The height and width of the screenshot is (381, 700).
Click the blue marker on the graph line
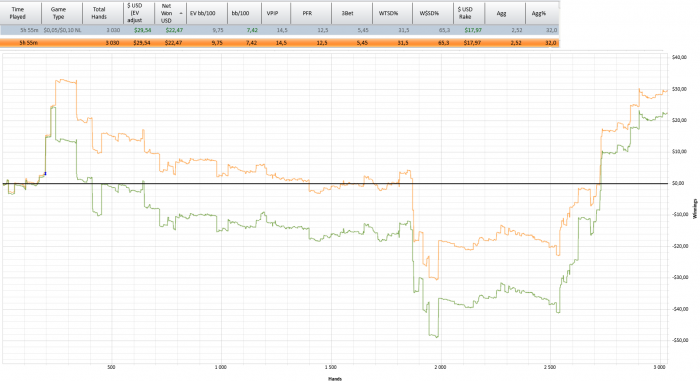(x=45, y=173)
